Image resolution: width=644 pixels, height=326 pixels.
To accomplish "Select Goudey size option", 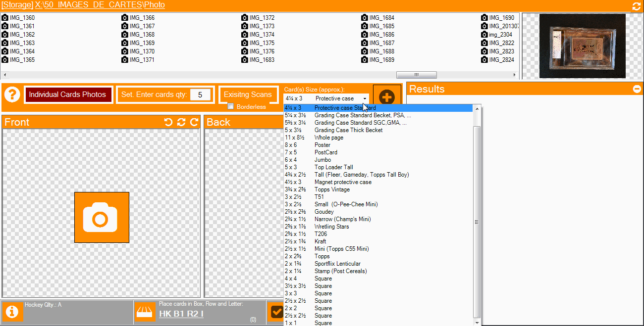I will (x=378, y=212).
